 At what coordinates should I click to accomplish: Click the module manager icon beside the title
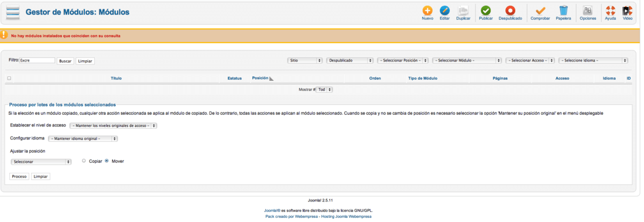[13, 12]
